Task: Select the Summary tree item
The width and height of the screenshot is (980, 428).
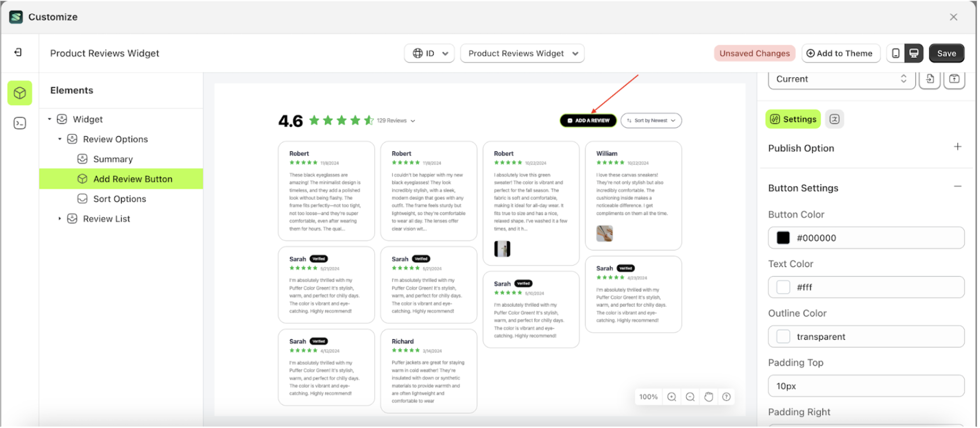Action: coord(121,159)
